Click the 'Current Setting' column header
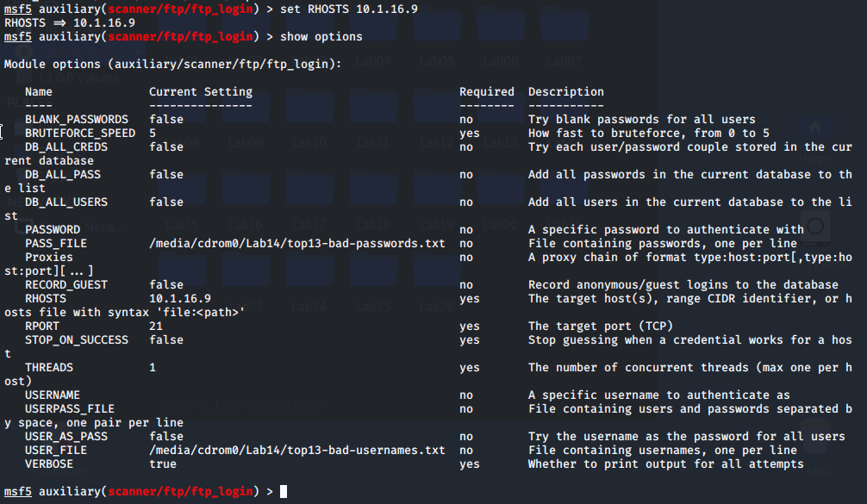 [x=201, y=91]
